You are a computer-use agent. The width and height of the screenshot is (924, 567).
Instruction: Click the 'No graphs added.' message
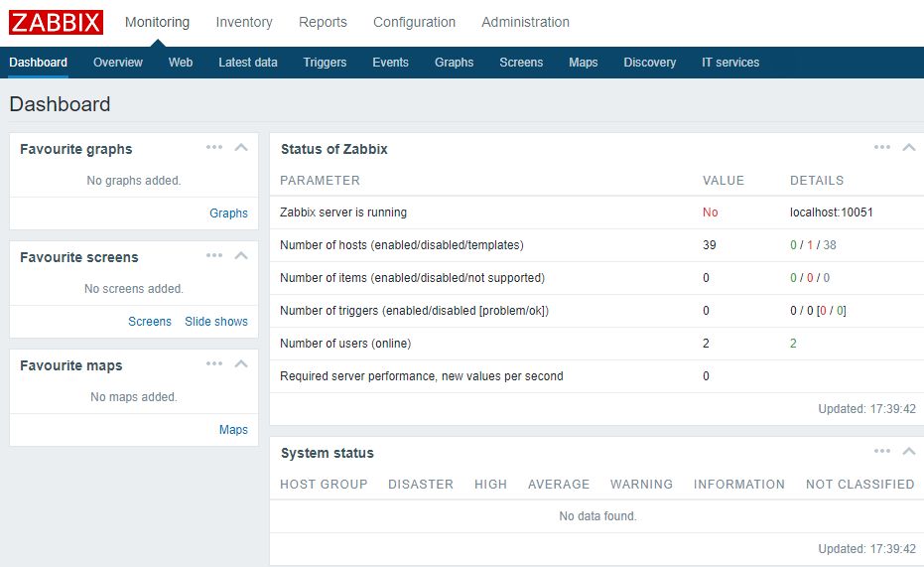pos(134,181)
